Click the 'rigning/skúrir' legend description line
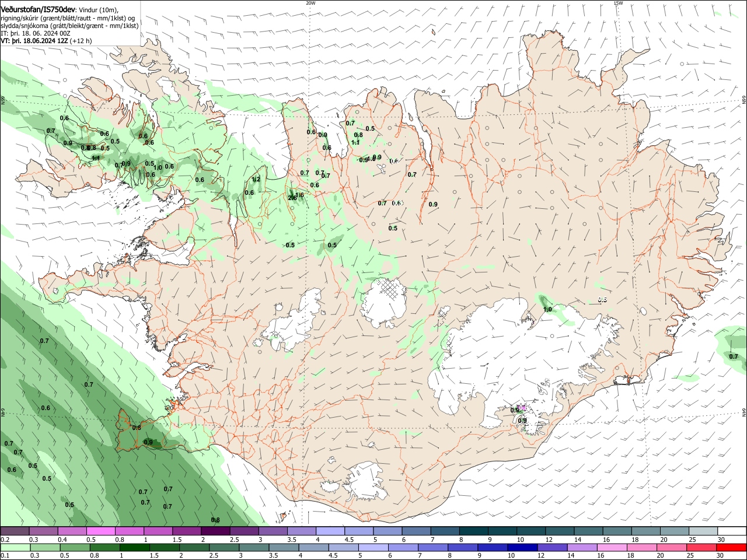 tap(68, 18)
